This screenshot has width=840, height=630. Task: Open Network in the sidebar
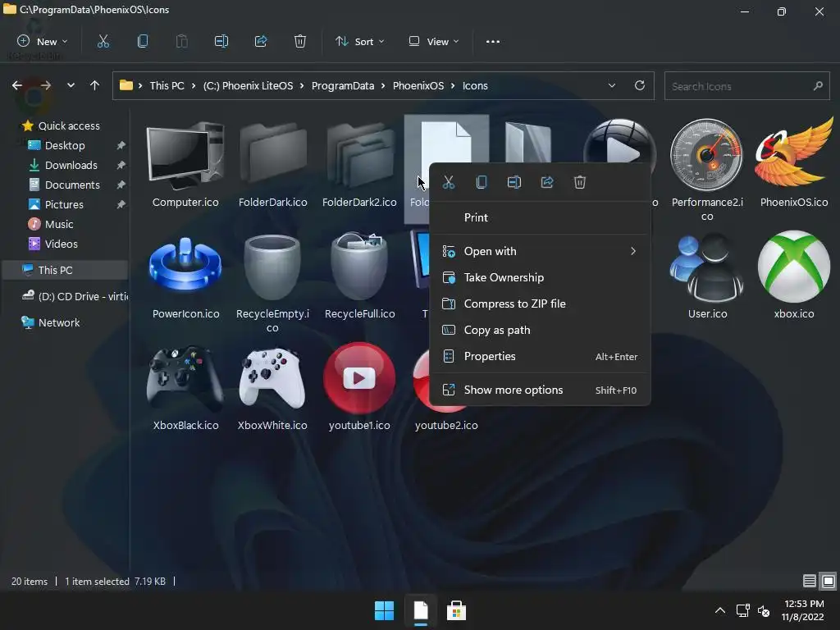pyautogui.click(x=59, y=322)
